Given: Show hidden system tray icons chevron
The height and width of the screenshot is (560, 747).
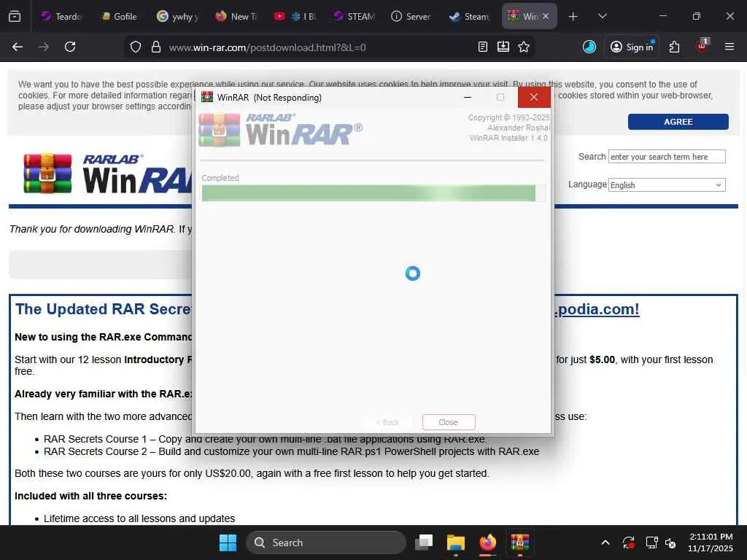Looking at the screenshot, I should tap(605, 542).
